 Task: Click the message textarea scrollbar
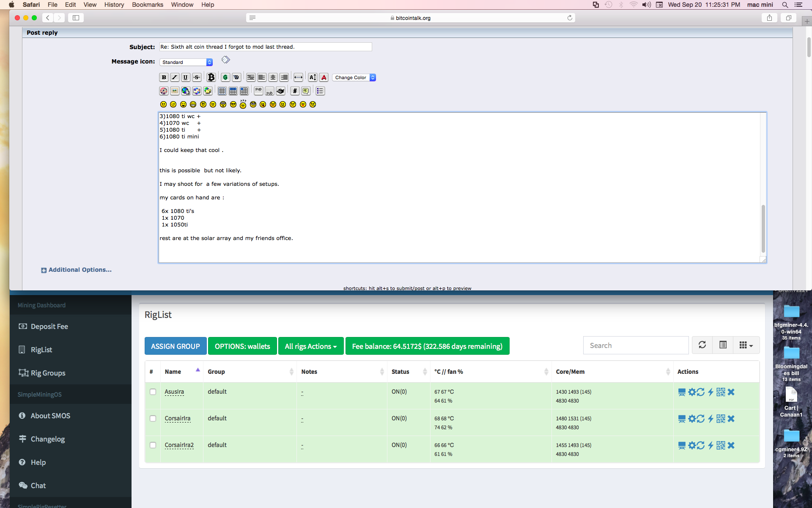coord(763,229)
